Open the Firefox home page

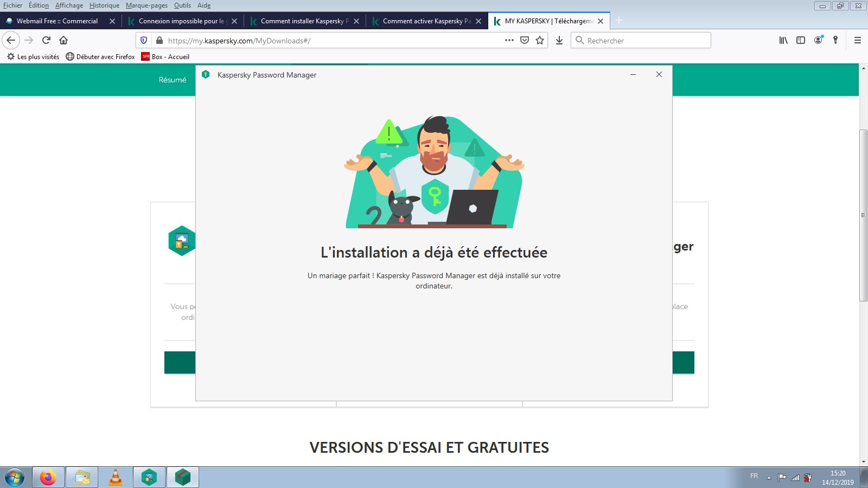pos(63,40)
